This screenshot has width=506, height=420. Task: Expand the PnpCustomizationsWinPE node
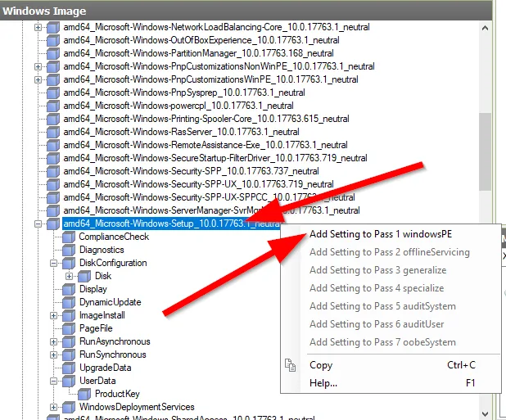click(38, 79)
